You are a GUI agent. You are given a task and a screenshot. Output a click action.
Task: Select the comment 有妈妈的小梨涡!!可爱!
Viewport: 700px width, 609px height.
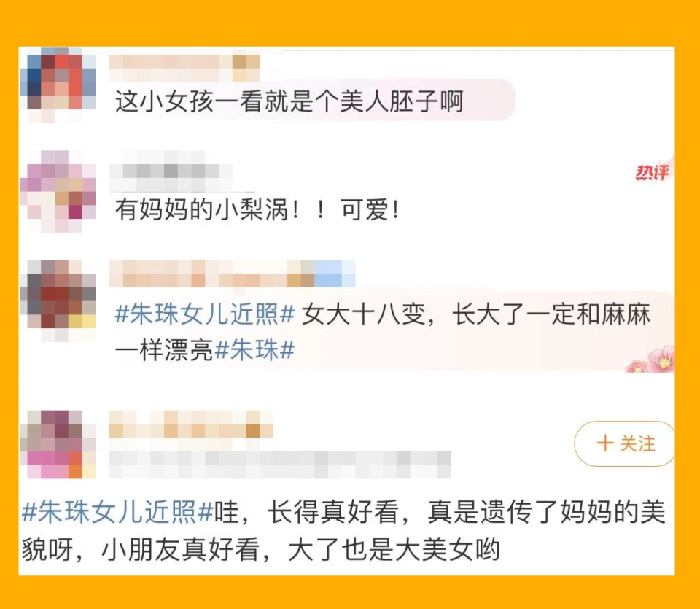coord(257,209)
